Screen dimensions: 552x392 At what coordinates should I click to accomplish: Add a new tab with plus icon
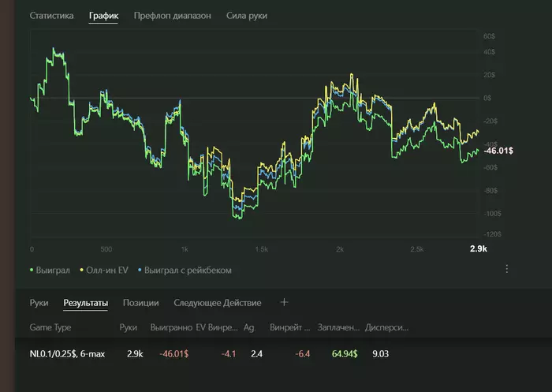[x=285, y=302]
